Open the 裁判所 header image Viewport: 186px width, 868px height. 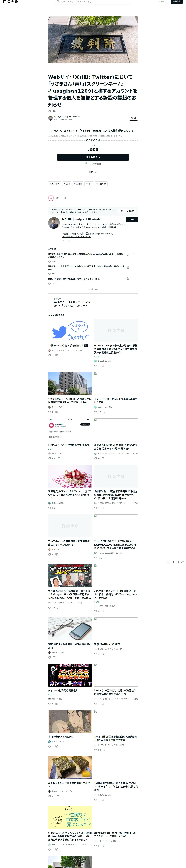coord(93,40)
